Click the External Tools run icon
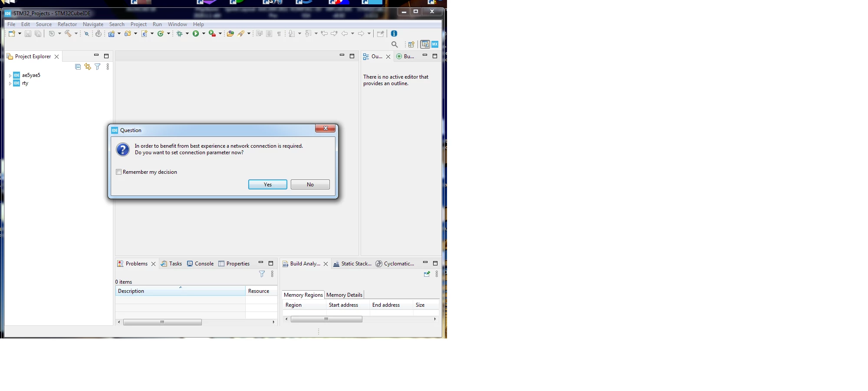The width and height of the screenshot is (868, 391). (212, 33)
